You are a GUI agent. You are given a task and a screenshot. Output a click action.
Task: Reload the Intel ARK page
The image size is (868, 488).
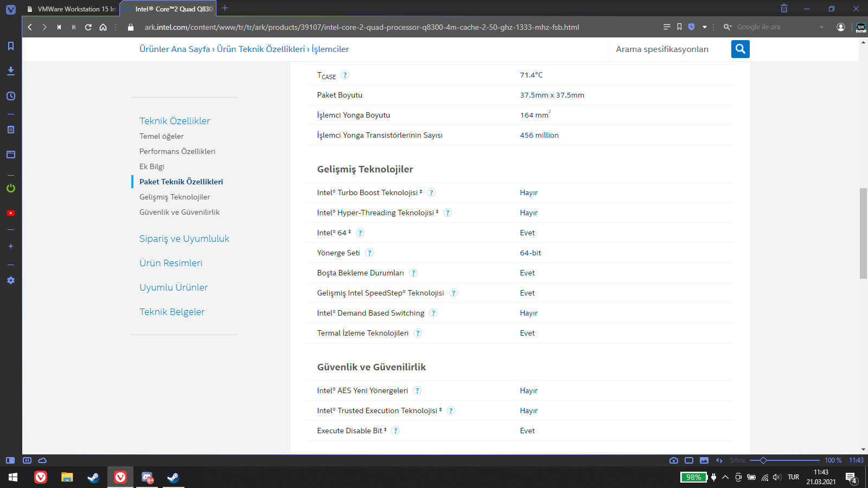click(88, 27)
